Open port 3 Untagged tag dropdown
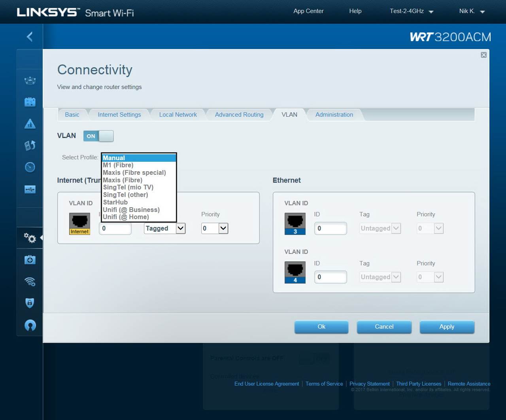Image resolution: width=506 pixels, height=420 pixels. tap(380, 228)
